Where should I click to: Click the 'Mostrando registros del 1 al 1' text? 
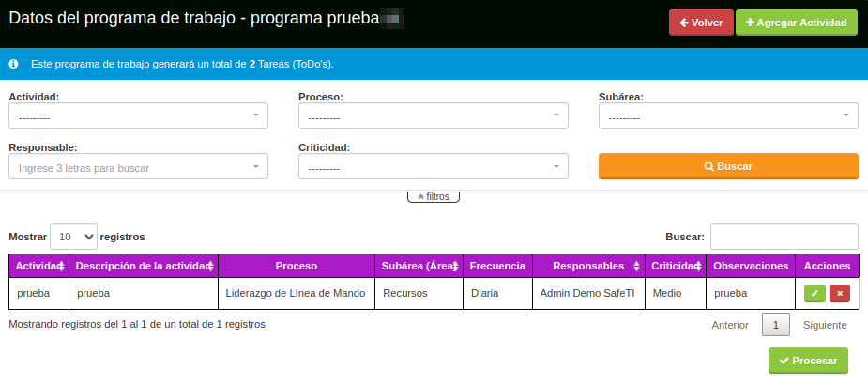click(x=137, y=324)
